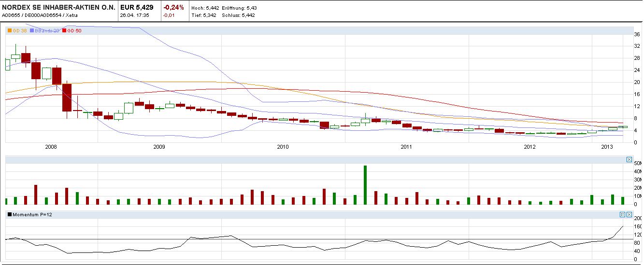
Task: Click the GD 50 legend label
Action: pyautogui.click(x=74, y=30)
